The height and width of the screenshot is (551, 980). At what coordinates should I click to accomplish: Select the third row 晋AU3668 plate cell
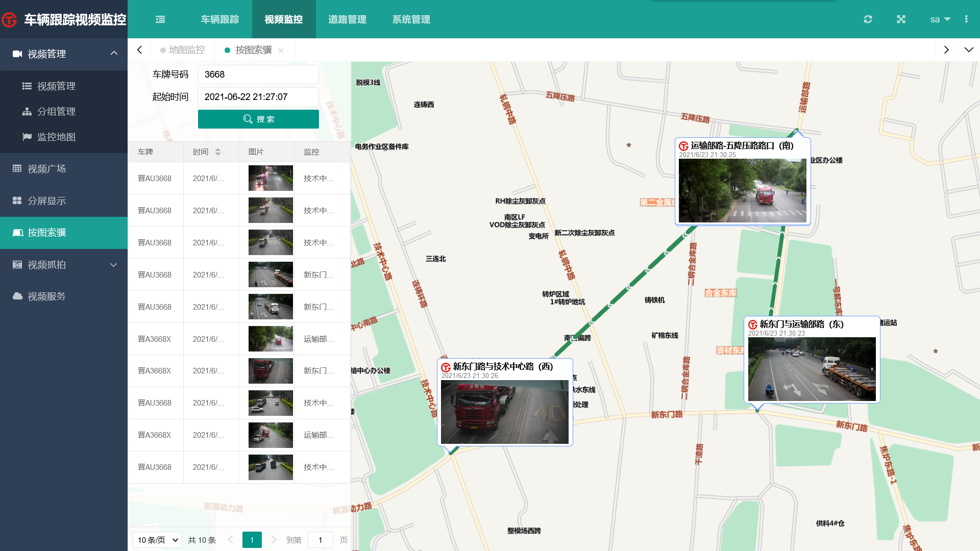(x=155, y=242)
